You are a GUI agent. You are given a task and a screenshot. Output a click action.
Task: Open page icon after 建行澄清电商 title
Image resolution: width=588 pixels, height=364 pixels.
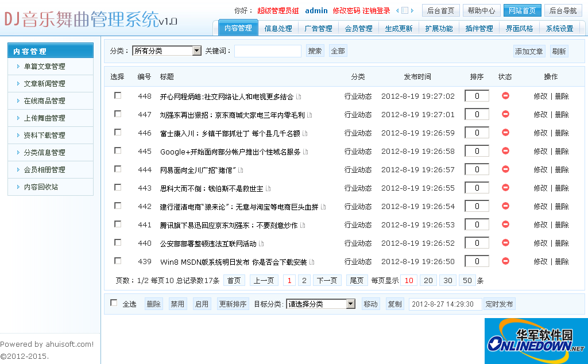coord(323,207)
